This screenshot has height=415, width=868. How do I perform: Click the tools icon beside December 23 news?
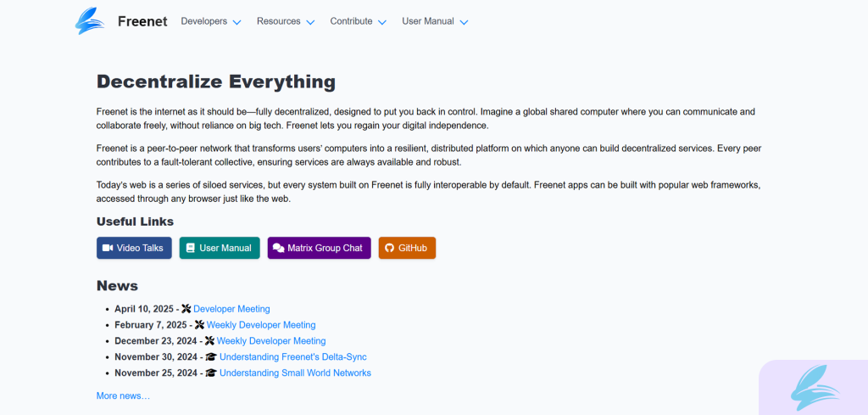pyautogui.click(x=209, y=341)
